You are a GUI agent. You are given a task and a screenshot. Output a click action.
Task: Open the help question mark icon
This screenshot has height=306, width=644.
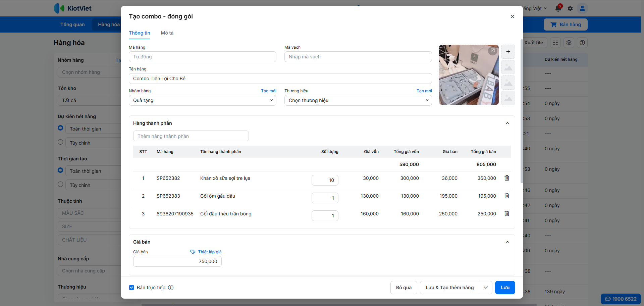[x=582, y=43]
